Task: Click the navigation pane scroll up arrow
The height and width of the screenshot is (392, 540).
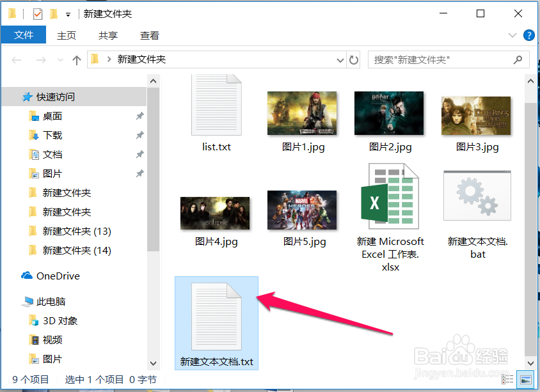Action: coord(154,81)
